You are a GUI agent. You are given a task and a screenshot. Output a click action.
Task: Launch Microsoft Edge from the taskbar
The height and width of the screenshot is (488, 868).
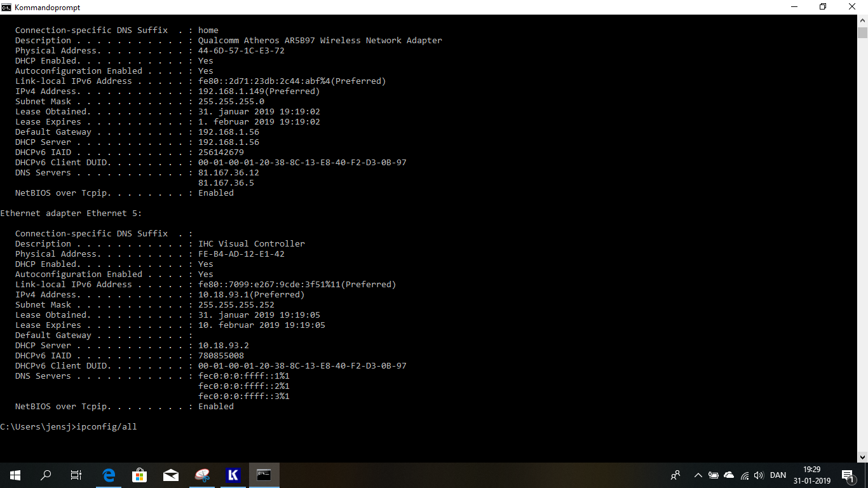coord(109,475)
